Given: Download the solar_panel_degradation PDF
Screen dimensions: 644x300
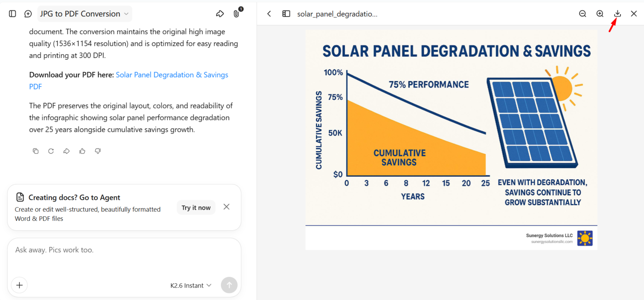Looking at the screenshot, I should pyautogui.click(x=617, y=14).
